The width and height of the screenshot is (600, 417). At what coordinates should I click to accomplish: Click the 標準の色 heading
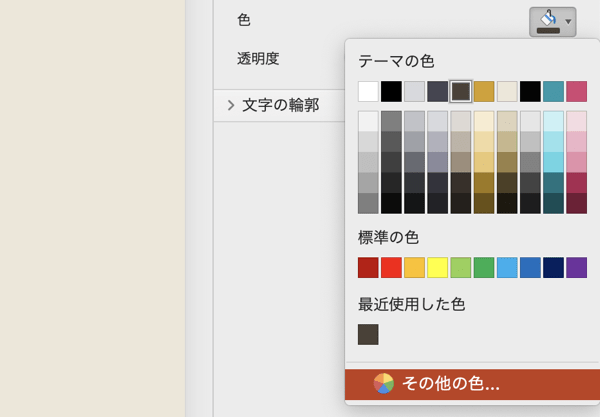[x=388, y=238]
